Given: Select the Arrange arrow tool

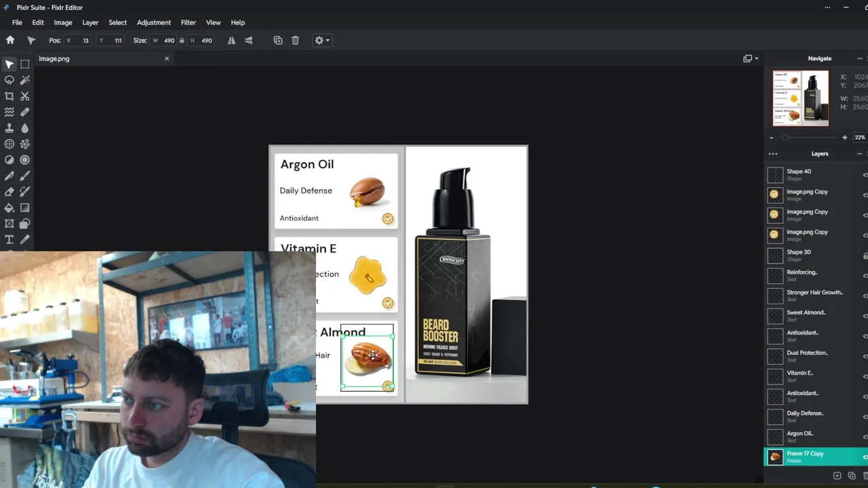Looking at the screenshot, I should [x=9, y=64].
